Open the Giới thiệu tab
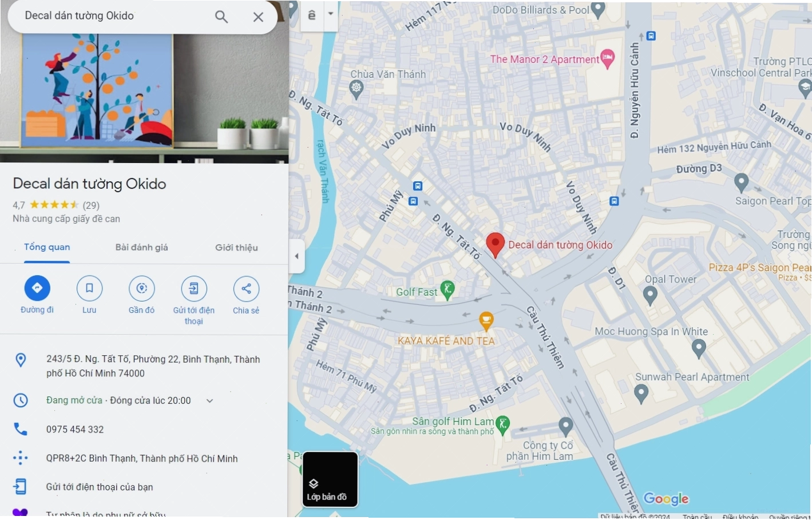 (236, 247)
